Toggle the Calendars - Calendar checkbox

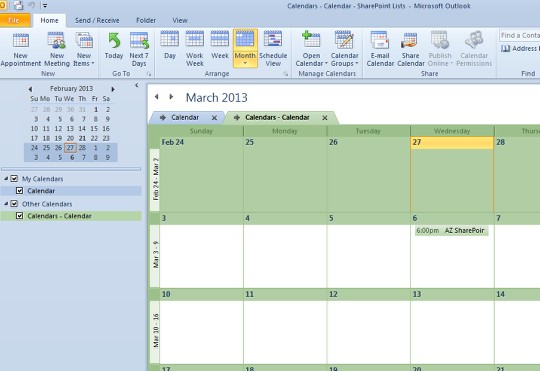[x=20, y=216]
